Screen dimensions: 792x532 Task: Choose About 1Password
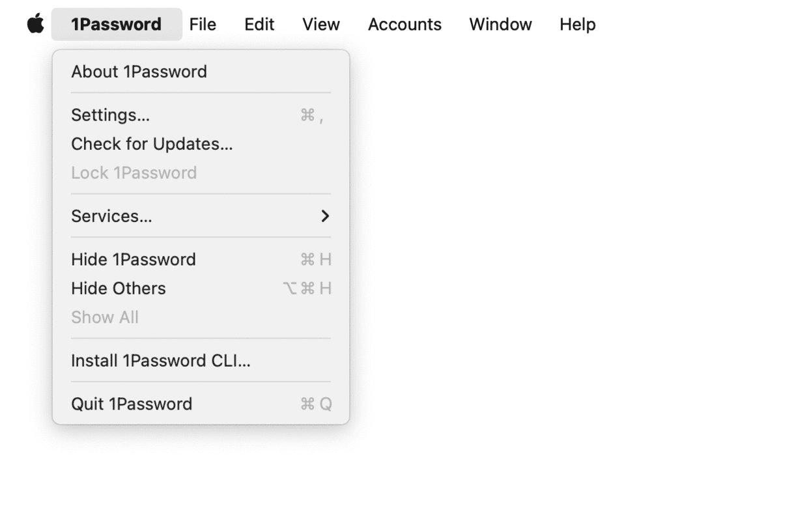(x=139, y=72)
